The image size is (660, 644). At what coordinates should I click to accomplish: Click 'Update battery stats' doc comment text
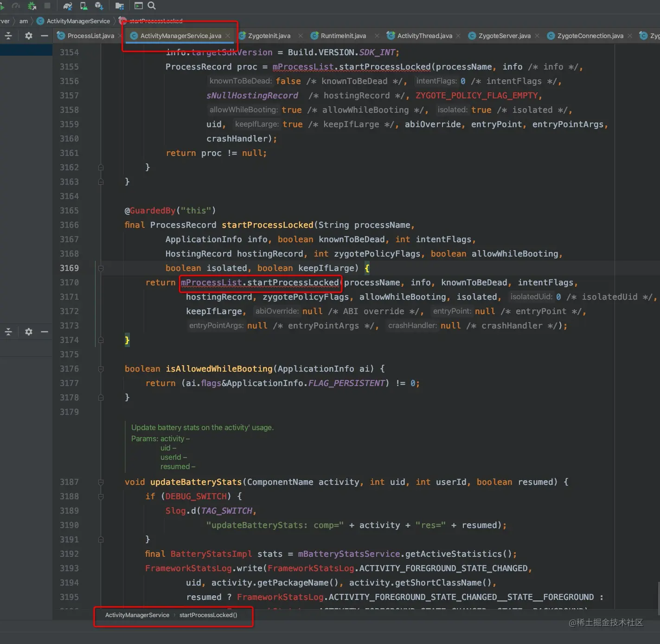202,427
